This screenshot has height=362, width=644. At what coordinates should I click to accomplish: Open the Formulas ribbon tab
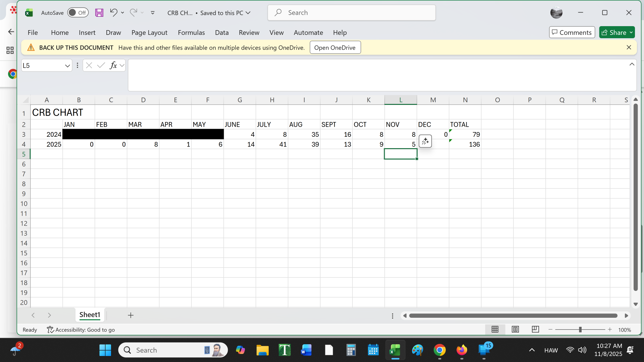[191, 33]
